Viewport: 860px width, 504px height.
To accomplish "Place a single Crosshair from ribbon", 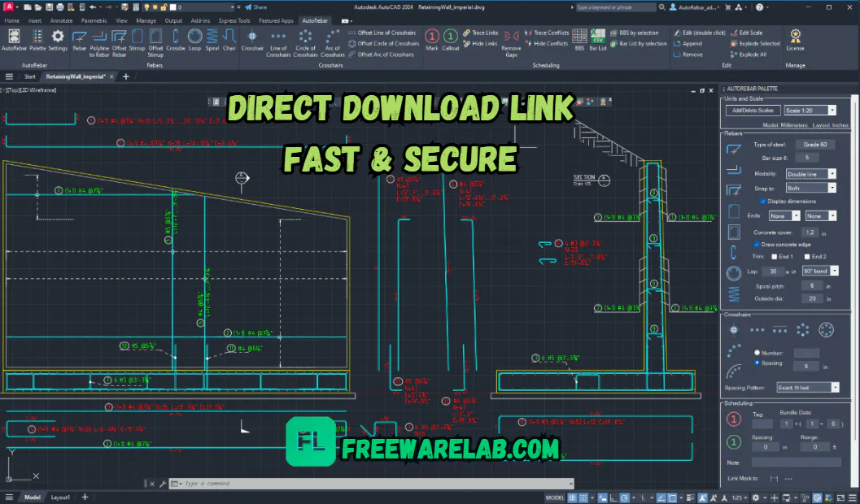I will [252, 41].
